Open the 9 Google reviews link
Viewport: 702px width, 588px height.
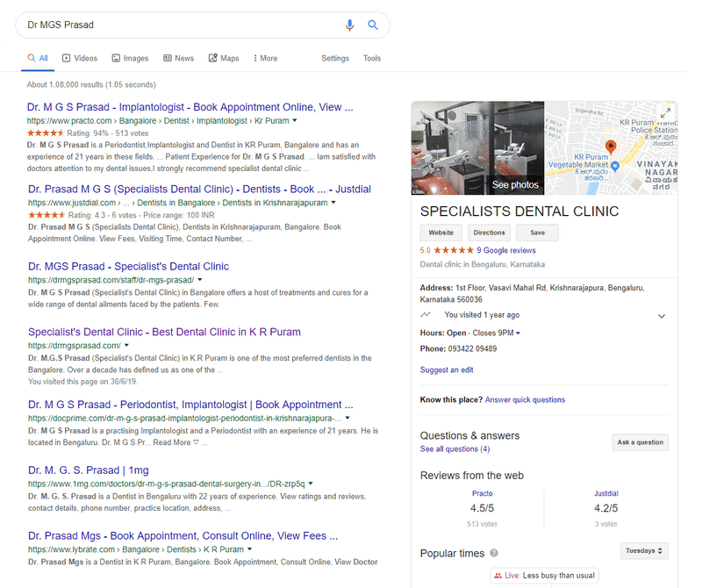pos(506,250)
